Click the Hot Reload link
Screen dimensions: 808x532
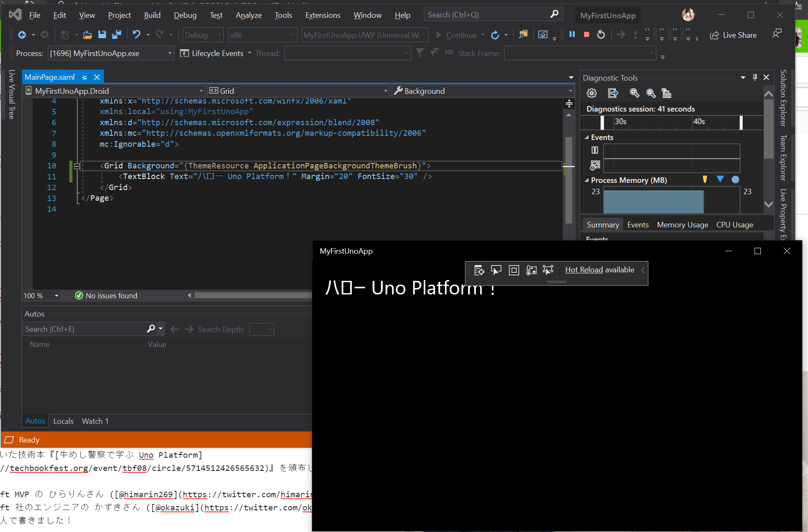tap(584, 270)
